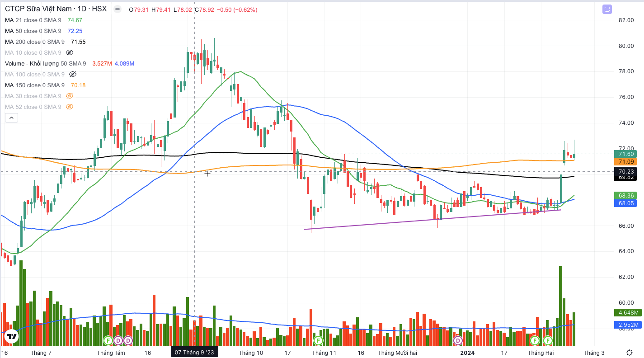
Task: Click the black 70.23 crosshair price label
Action: tap(626, 171)
